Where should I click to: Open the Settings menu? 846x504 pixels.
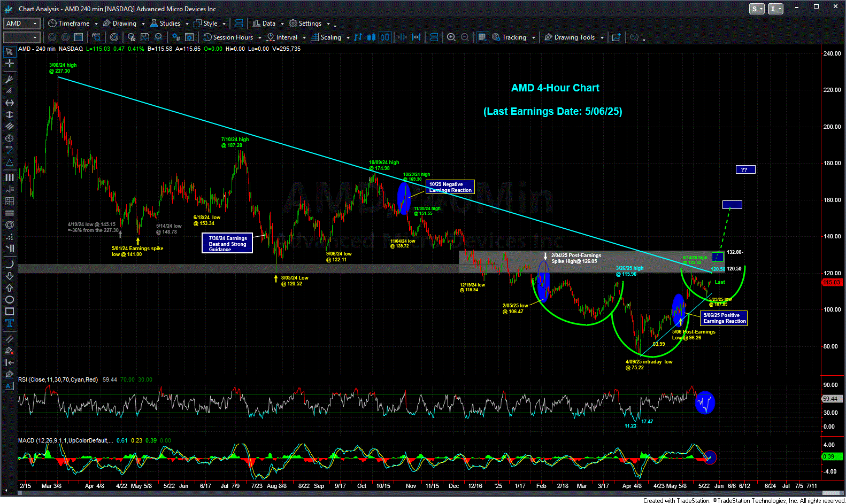point(305,23)
